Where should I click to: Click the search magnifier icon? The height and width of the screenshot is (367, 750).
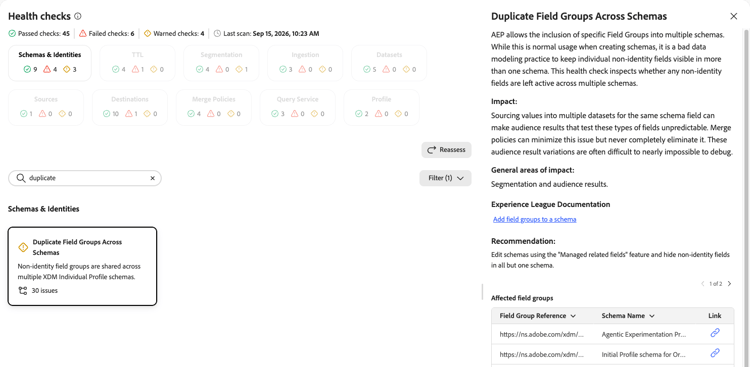pyautogui.click(x=21, y=178)
